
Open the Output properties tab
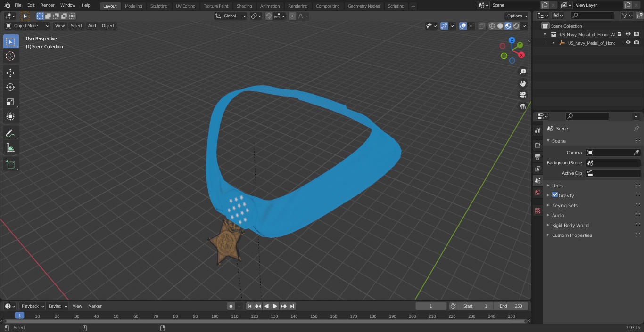pyautogui.click(x=537, y=157)
